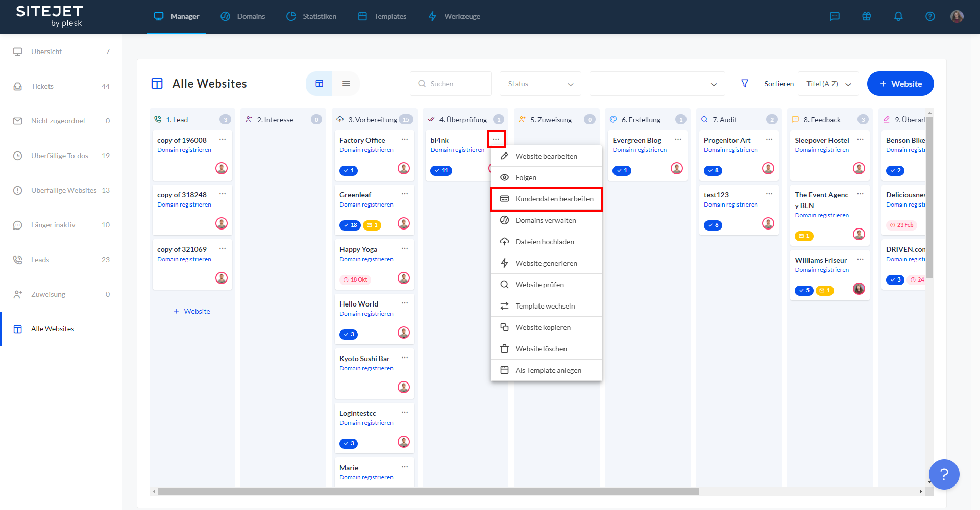Select Als Template anlegen menu entry

click(546, 370)
